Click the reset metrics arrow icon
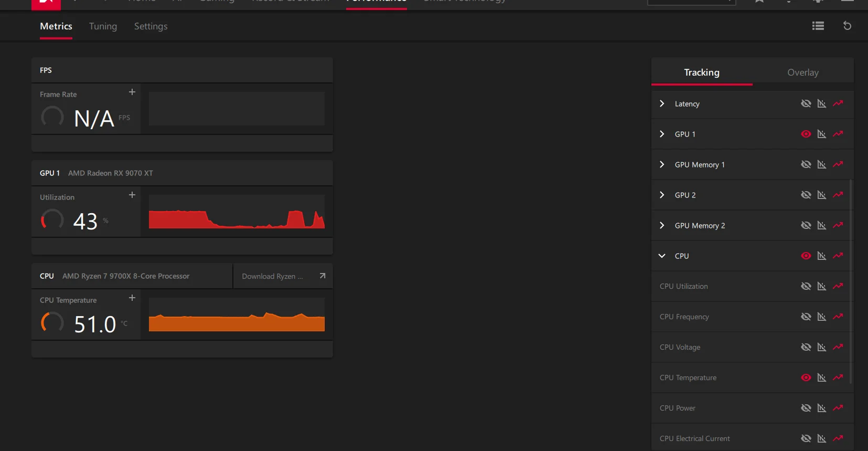The image size is (868, 451). [847, 26]
